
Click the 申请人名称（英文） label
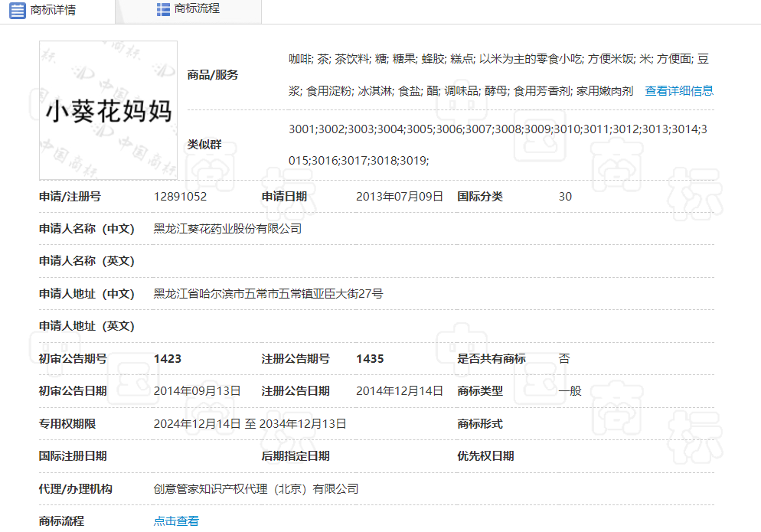coord(87,261)
